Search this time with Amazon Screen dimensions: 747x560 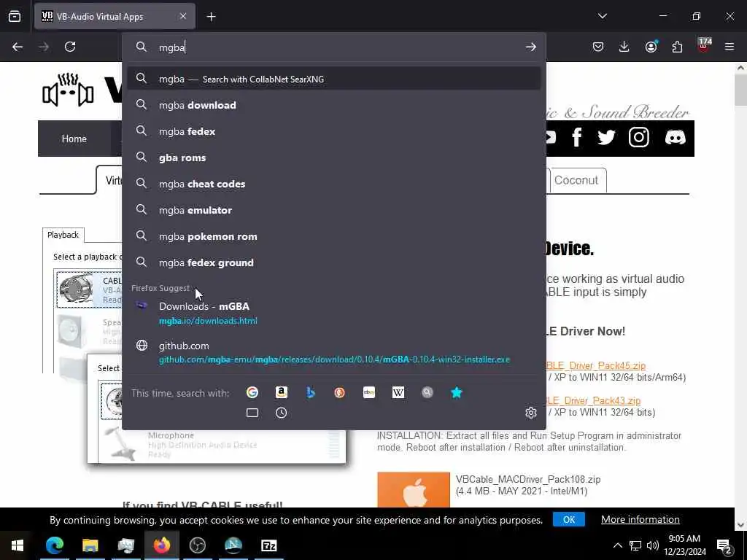pos(282,392)
